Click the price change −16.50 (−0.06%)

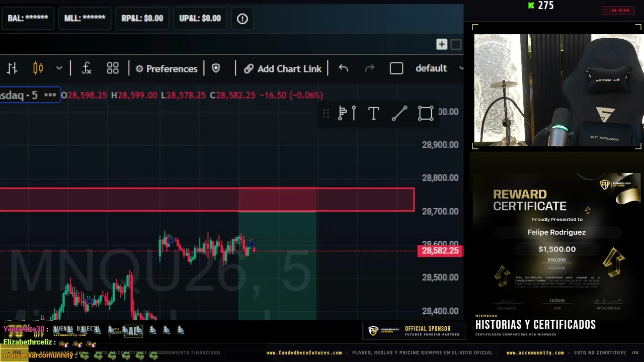(x=291, y=95)
